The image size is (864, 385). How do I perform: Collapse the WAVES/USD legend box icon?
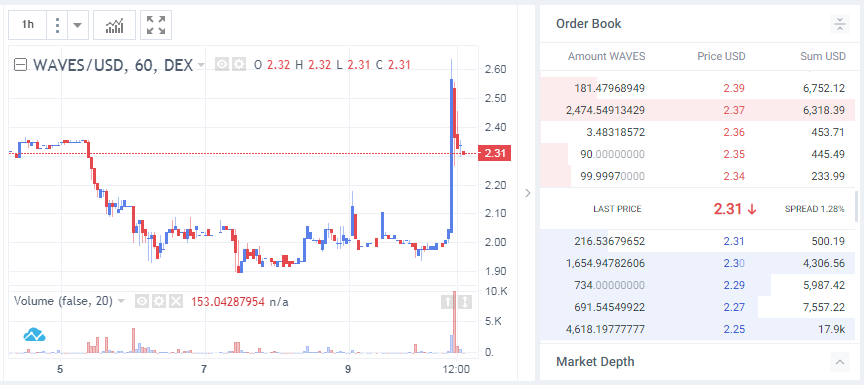pos(20,65)
